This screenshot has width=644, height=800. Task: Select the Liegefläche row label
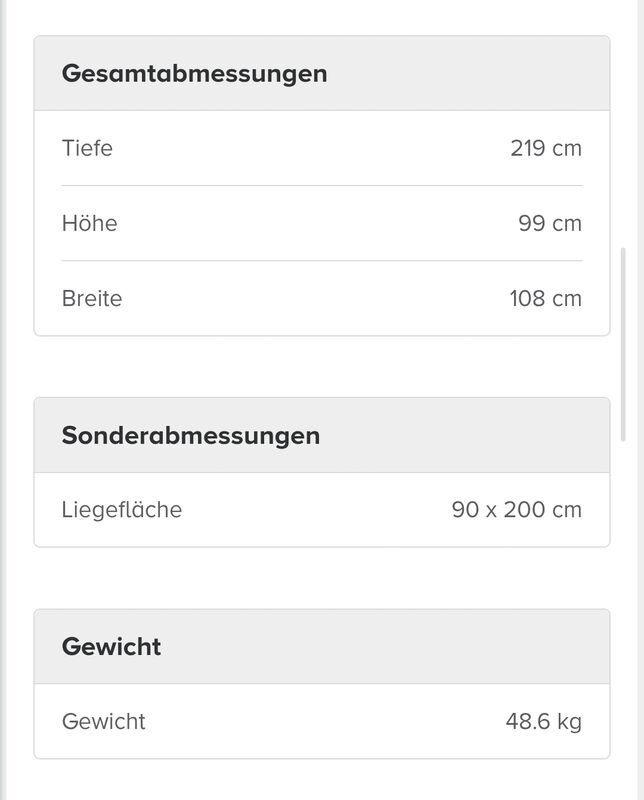pos(122,510)
